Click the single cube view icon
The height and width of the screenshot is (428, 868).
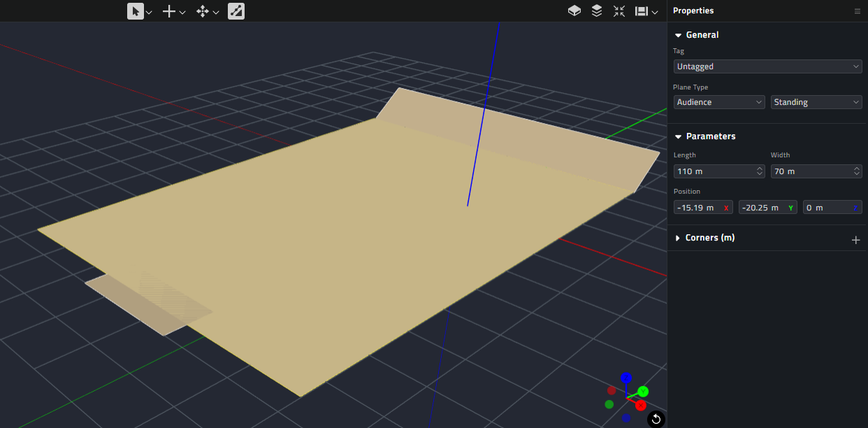pos(574,11)
